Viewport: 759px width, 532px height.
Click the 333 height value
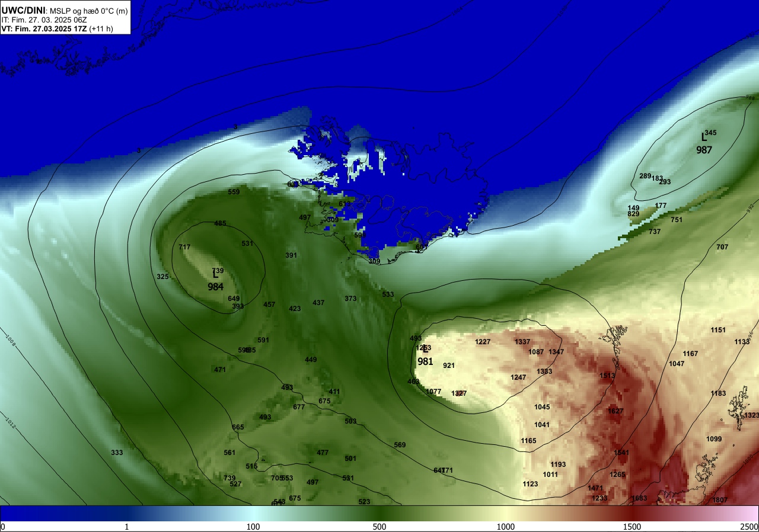pos(117,453)
